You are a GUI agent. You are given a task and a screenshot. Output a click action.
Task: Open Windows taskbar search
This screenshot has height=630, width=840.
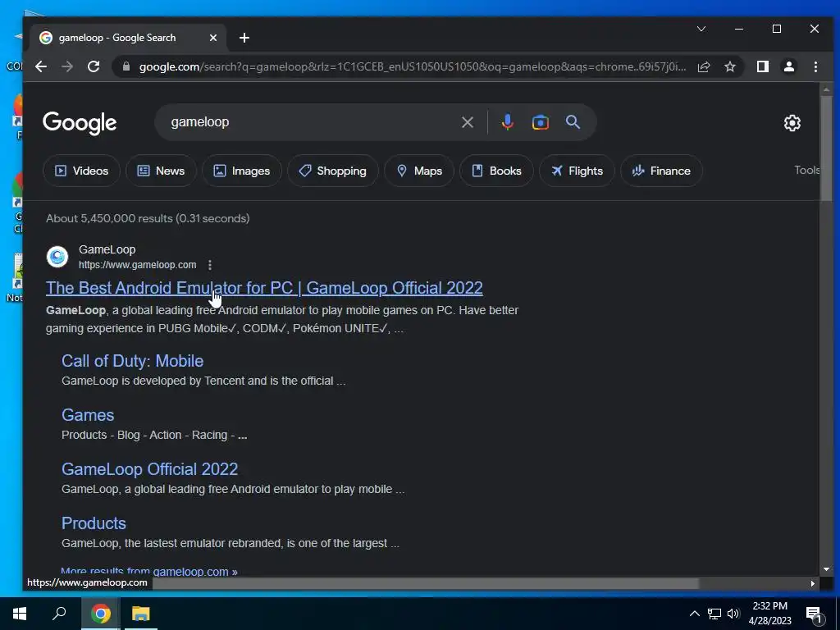(x=59, y=614)
